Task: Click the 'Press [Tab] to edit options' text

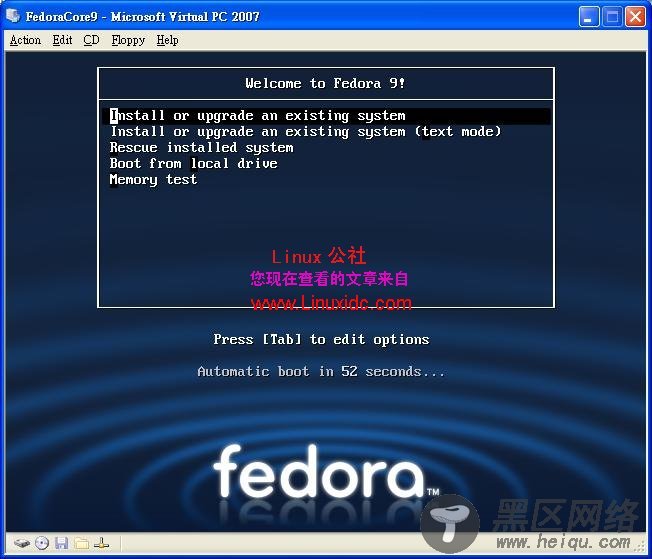Action: [x=321, y=340]
